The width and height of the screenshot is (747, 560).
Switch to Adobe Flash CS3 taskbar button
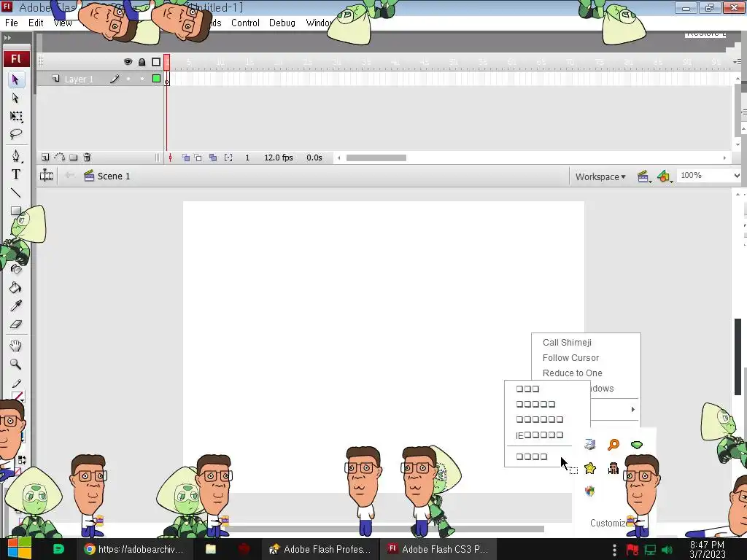(438, 549)
